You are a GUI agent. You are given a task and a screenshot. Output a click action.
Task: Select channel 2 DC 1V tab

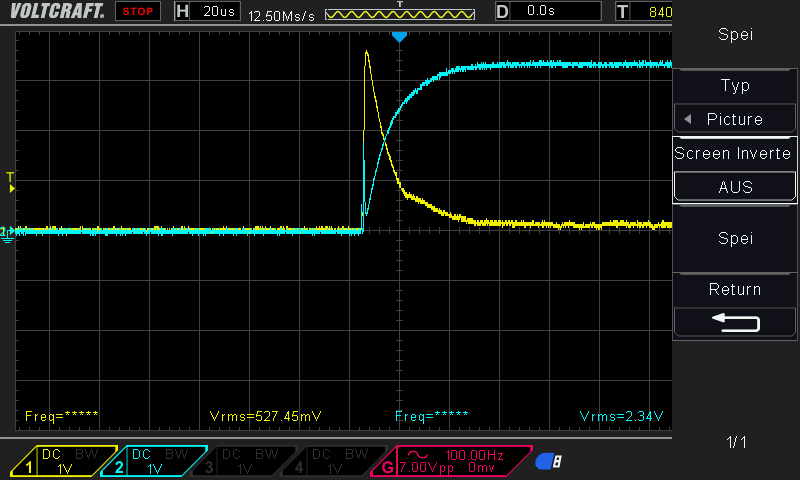pyautogui.click(x=154, y=461)
